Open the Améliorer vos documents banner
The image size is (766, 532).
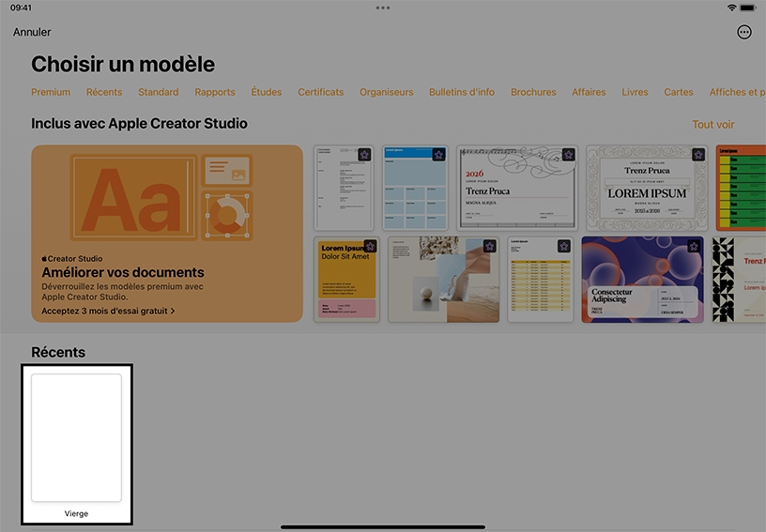tap(167, 234)
